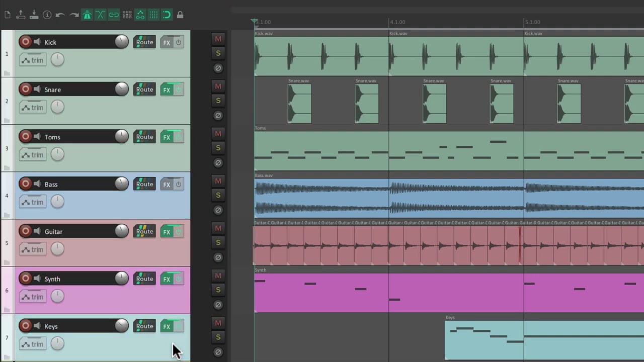This screenshot has height=362, width=644.
Task: Click the 5.1.00 ruler marker
Action: [x=532, y=22]
